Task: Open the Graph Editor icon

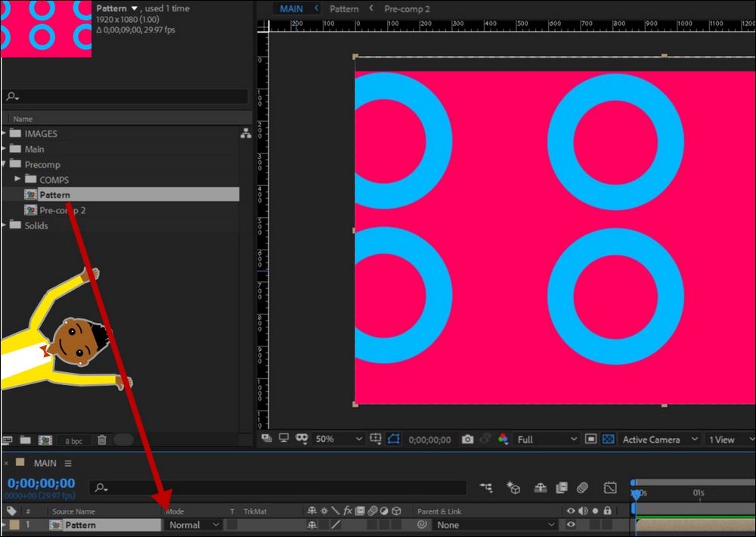Action: (610, 488)
